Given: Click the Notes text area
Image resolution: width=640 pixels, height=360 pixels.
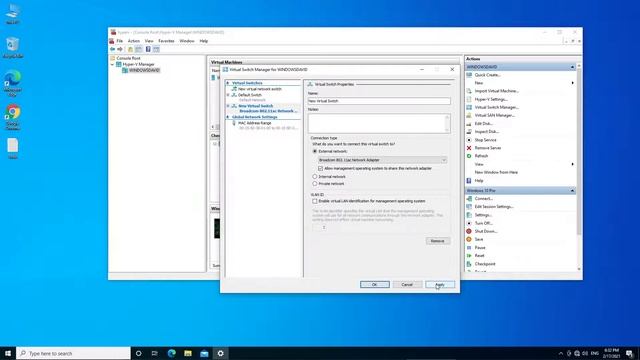Looking at the screenshot, I should point(379,123).
